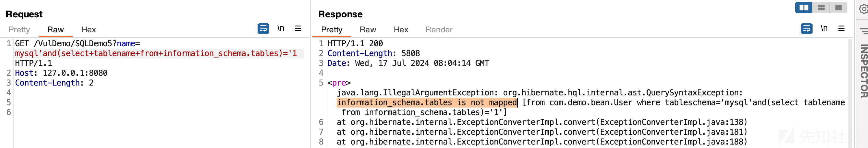Select the top-bottom split layout icon
The width and height of the screenshot is (868, 148).
pyautogui.click(x=821, y=8)
